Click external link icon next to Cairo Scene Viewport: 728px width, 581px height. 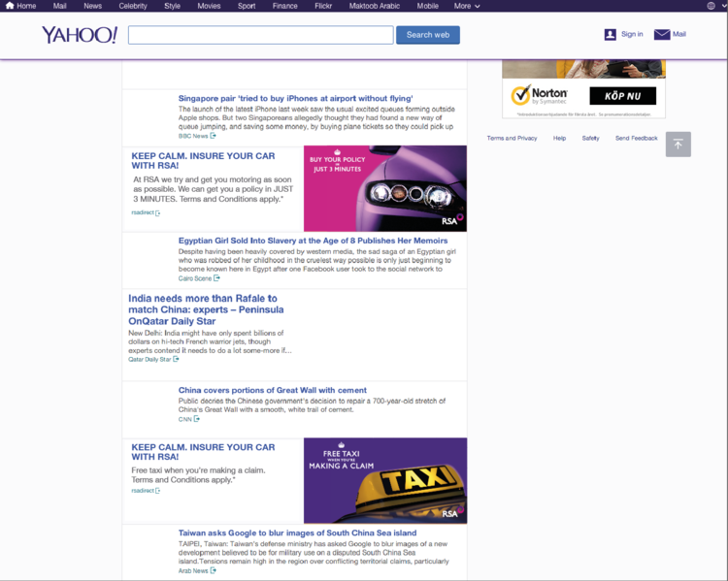click(x=216, y=278)
